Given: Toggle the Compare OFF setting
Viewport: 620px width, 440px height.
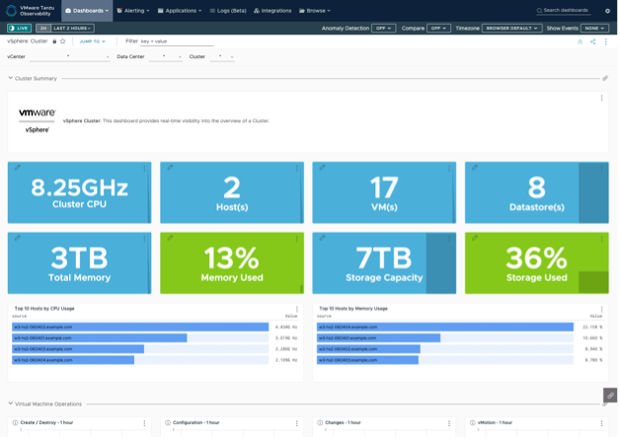Looking at the screenshot, I should 438,28.
